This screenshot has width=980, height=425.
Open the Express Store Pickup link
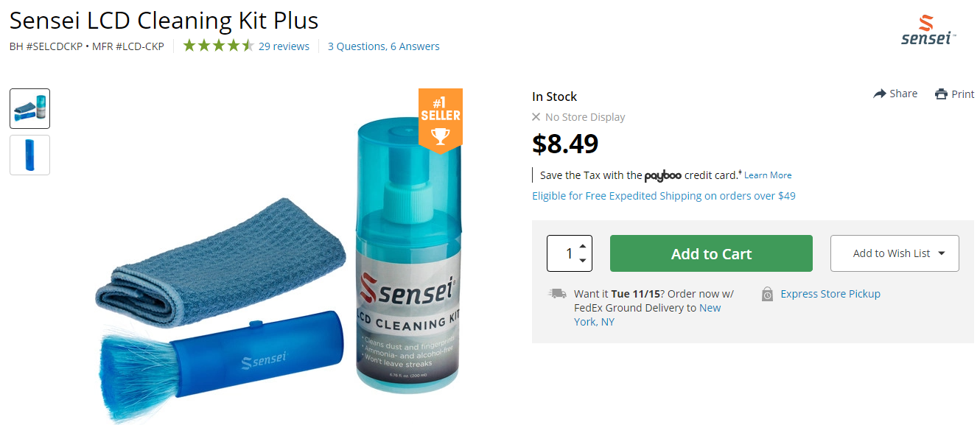(x=830, y=294)
